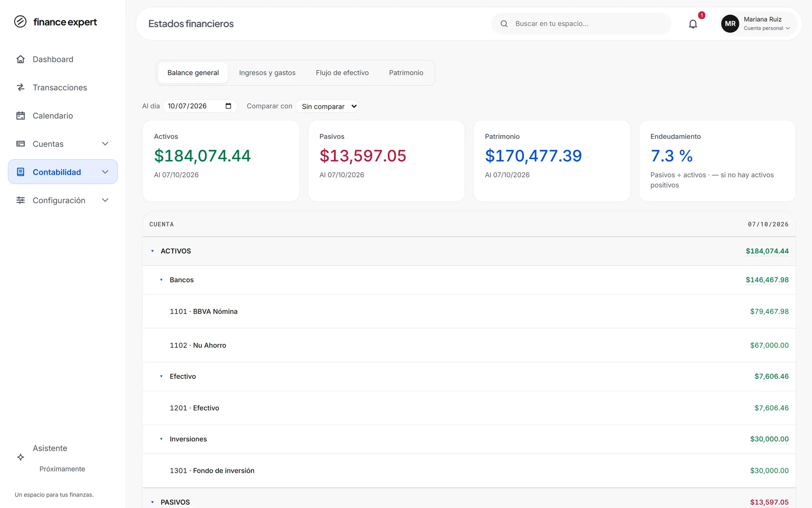The height and width of the screenshot is (508, 812).
Task: Click the Asistente sidebar entry
Action: pos(63,458)
